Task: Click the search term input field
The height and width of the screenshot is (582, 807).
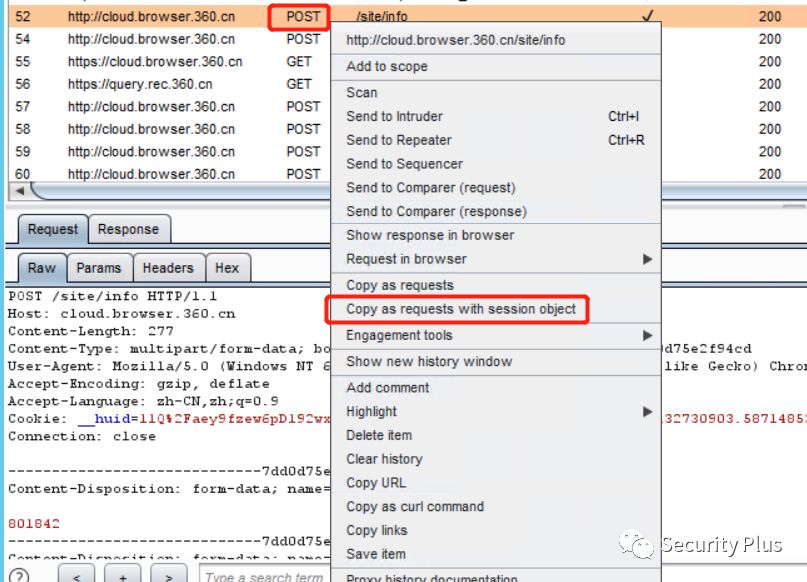Action: pos(265,575)
